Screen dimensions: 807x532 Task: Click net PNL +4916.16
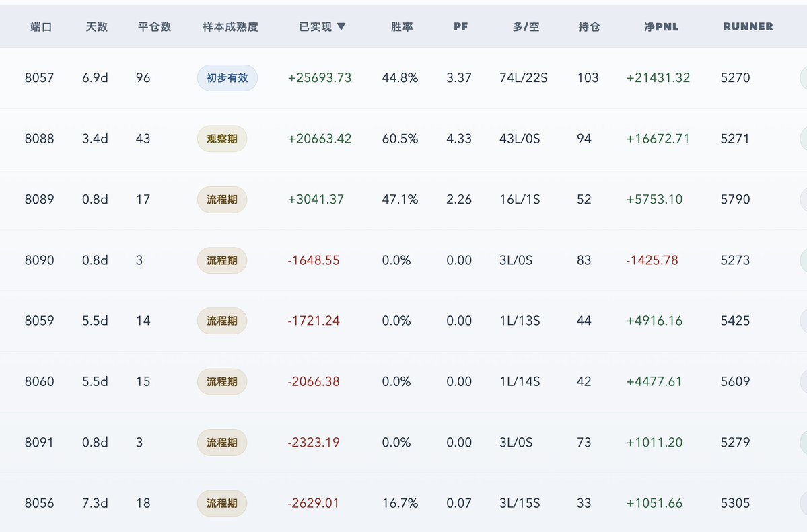654,321
